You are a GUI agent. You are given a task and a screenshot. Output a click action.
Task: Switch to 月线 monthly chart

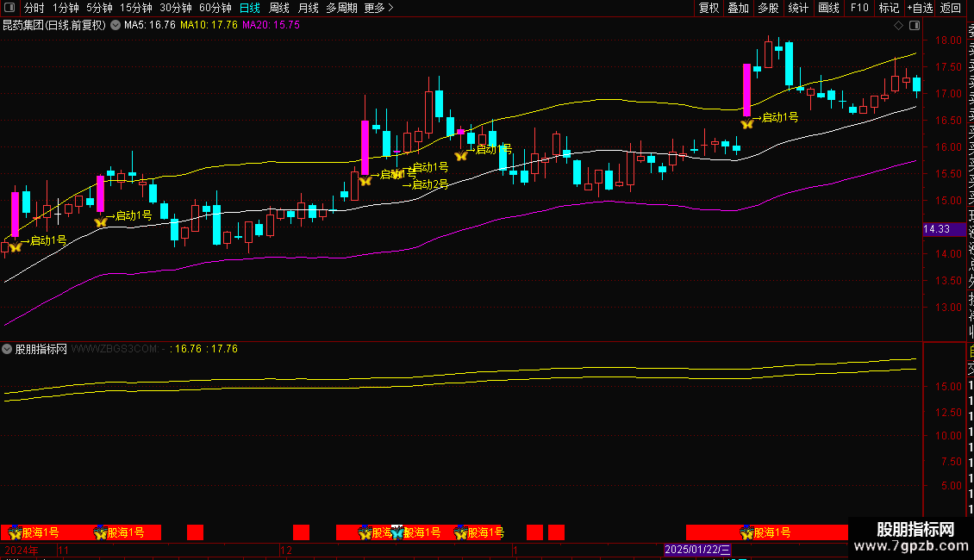point(308,8)
